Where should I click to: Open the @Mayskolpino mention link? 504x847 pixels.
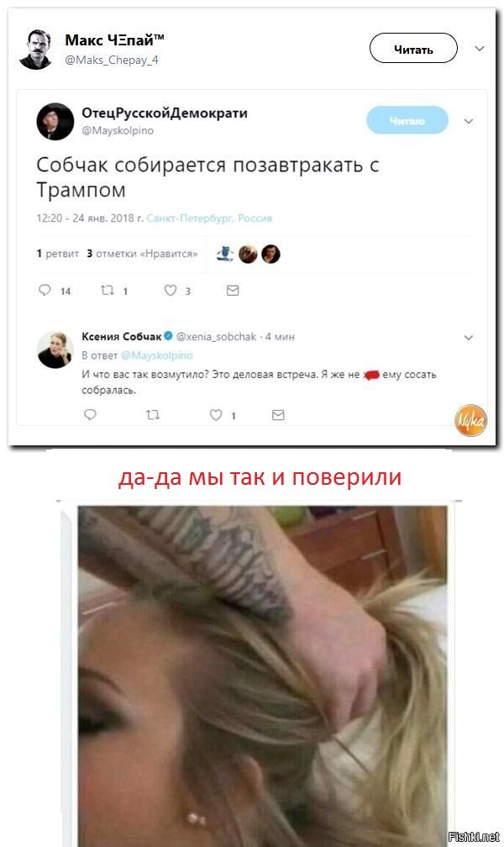pos(156,355)
